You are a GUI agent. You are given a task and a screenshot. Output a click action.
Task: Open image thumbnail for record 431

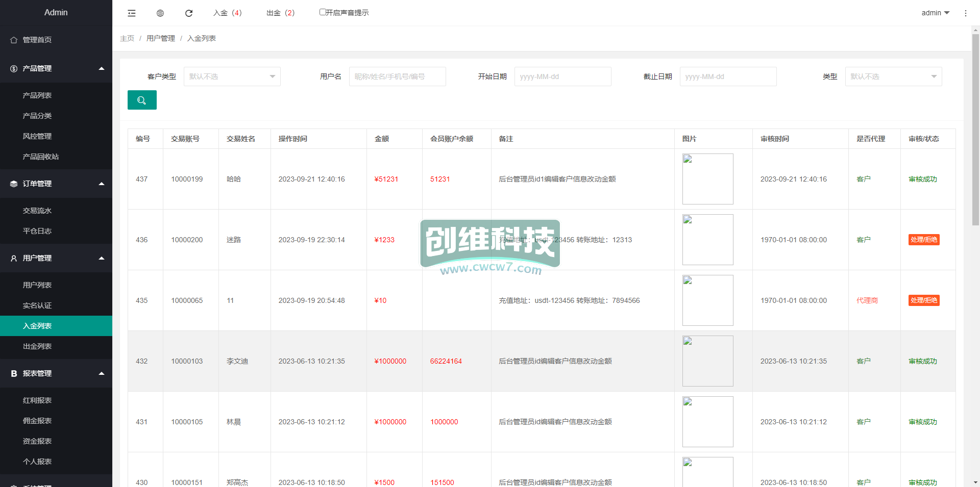(x=708, y=422)
